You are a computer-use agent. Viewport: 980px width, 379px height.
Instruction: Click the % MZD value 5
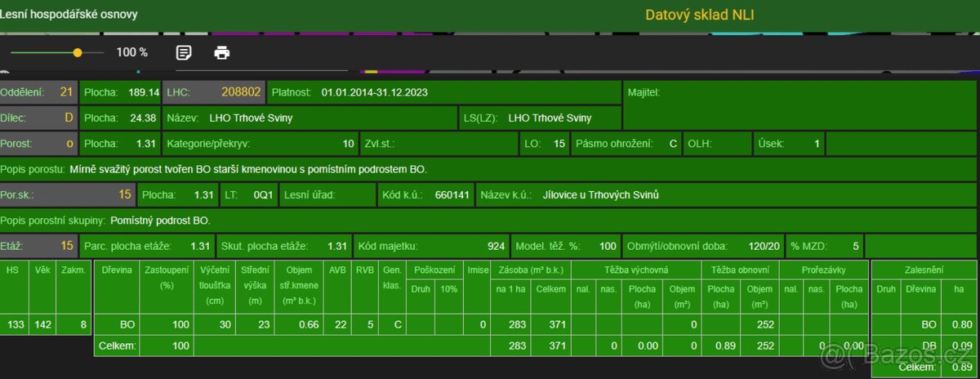coord(856,246)
